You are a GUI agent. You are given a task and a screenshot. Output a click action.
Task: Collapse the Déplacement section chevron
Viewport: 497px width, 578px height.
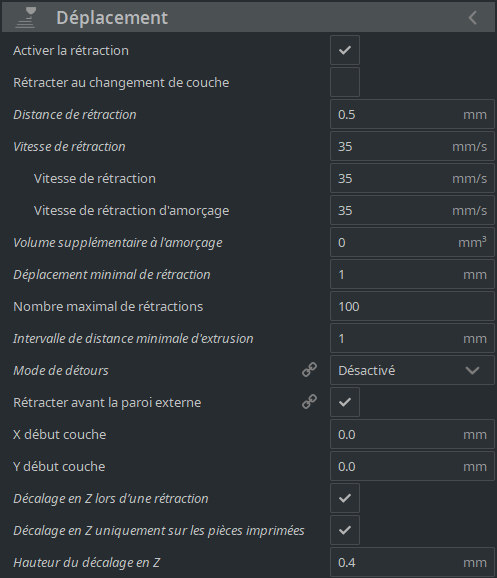click(473, 18)
